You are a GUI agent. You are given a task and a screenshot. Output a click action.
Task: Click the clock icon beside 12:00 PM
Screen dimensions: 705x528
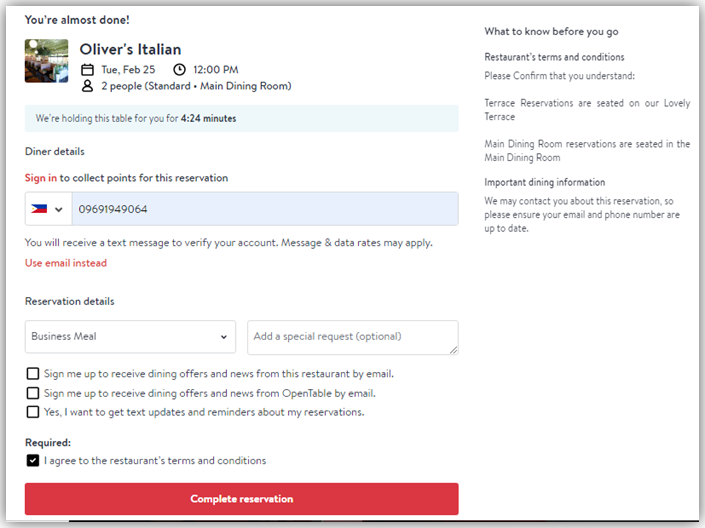pyautogui.click(x=179, y=69)
